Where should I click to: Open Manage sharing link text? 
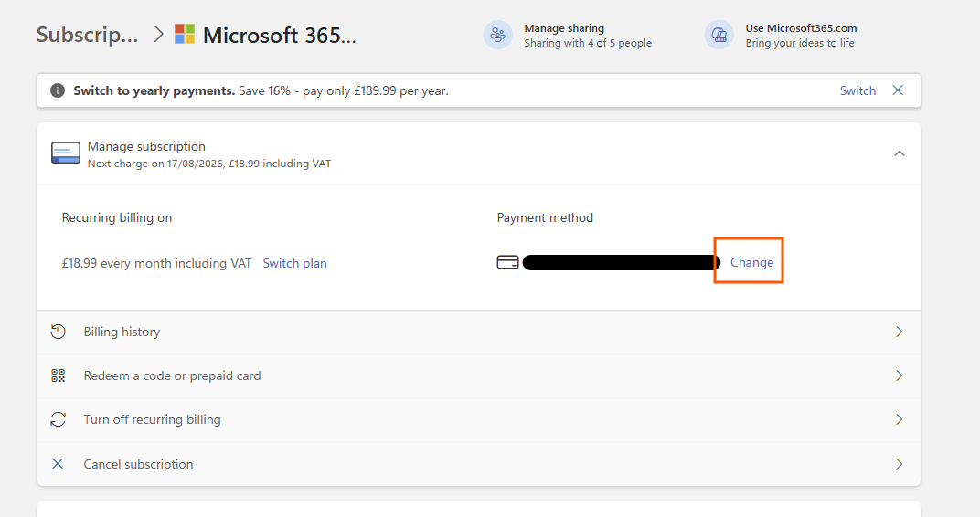564,28
